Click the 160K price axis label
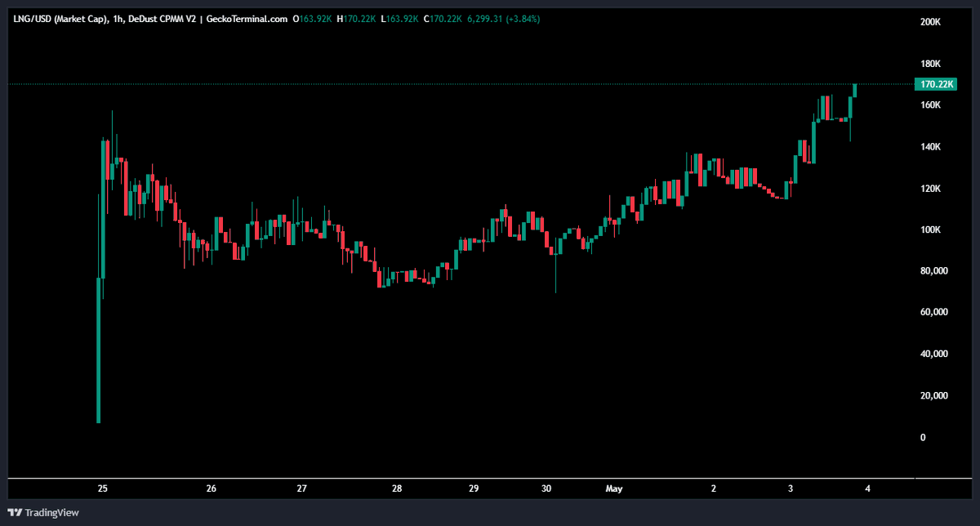This screenshot has width=980, height=526. (x=930, y=105)
